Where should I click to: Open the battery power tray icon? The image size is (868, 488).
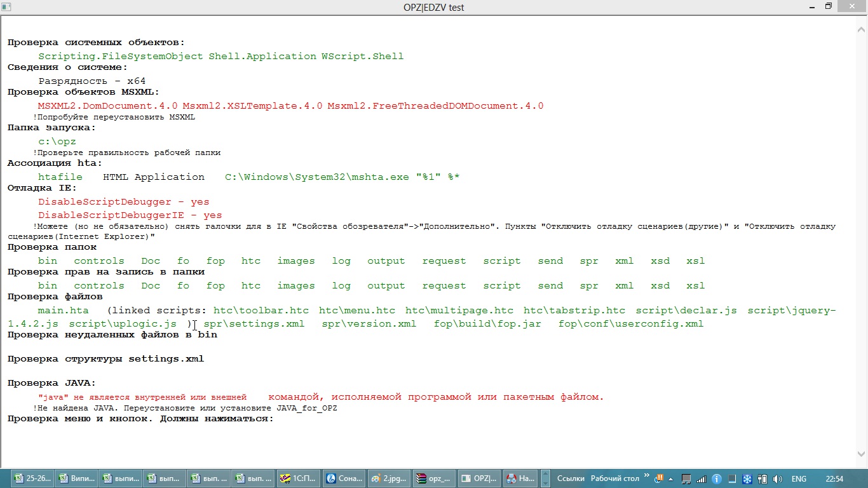click(763, 478)
